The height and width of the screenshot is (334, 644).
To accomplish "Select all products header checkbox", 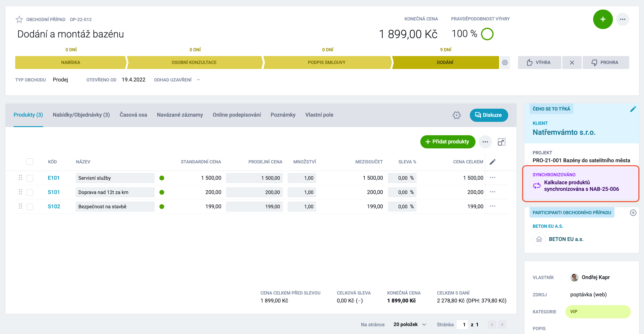I will [30, 162].
